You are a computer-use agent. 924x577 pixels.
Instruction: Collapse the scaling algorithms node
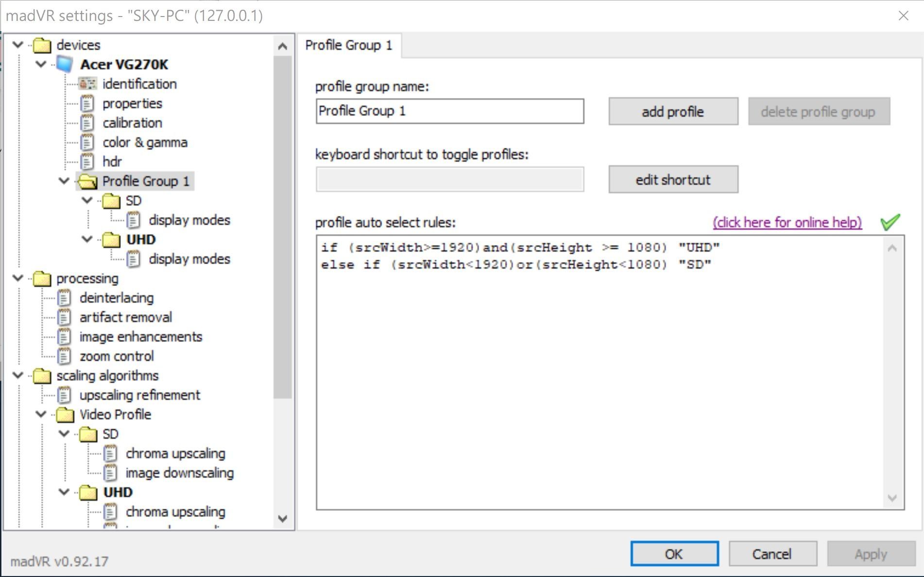[18, 375]
